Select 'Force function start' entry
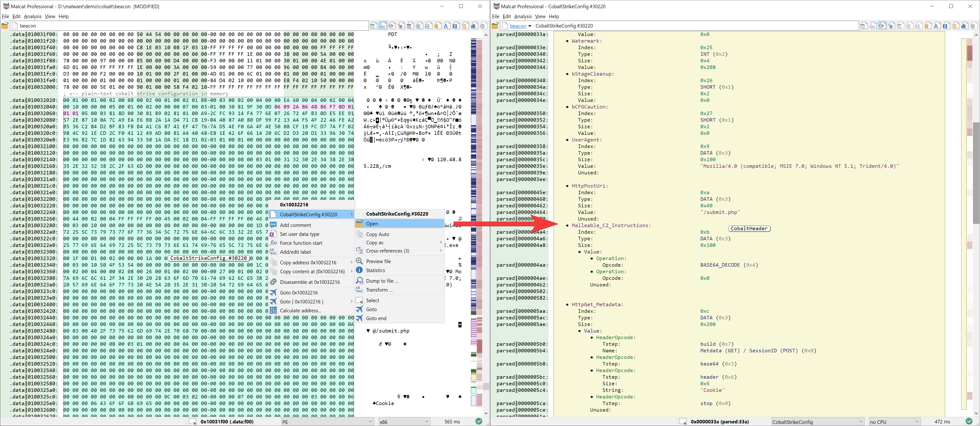980x426 pixels. (311, 243)
